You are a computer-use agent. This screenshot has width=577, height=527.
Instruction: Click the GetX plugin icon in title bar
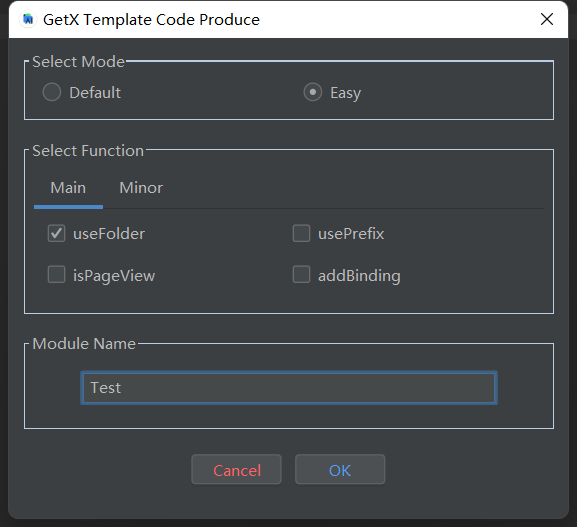click(28, 20)
